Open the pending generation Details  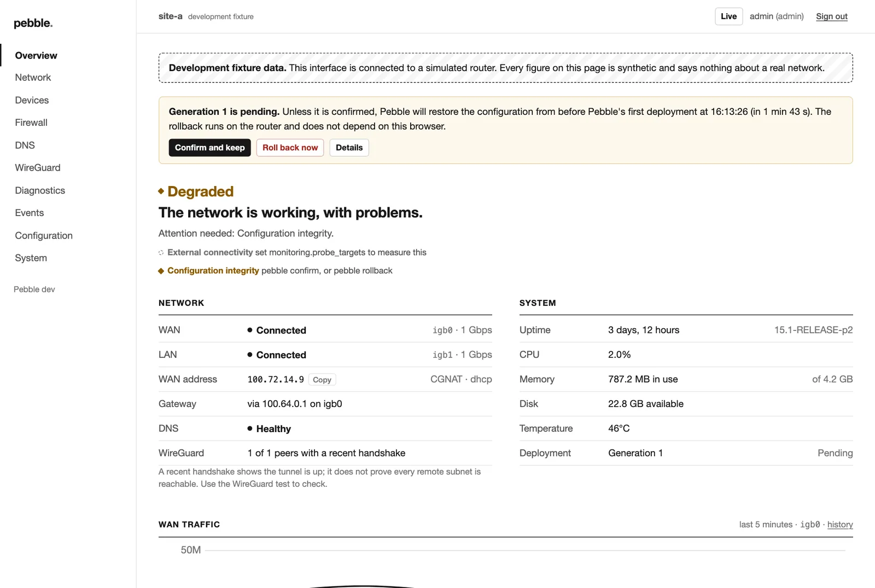coord(349,148)
